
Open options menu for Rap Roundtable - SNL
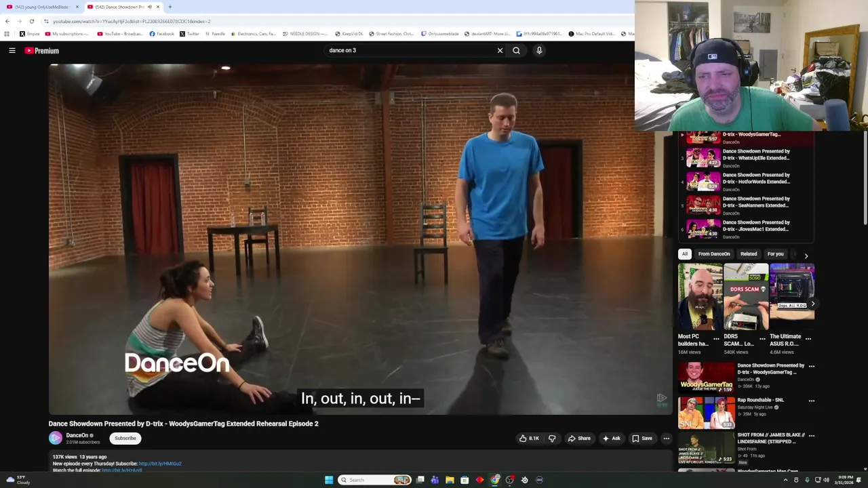[x=812, y=401]
